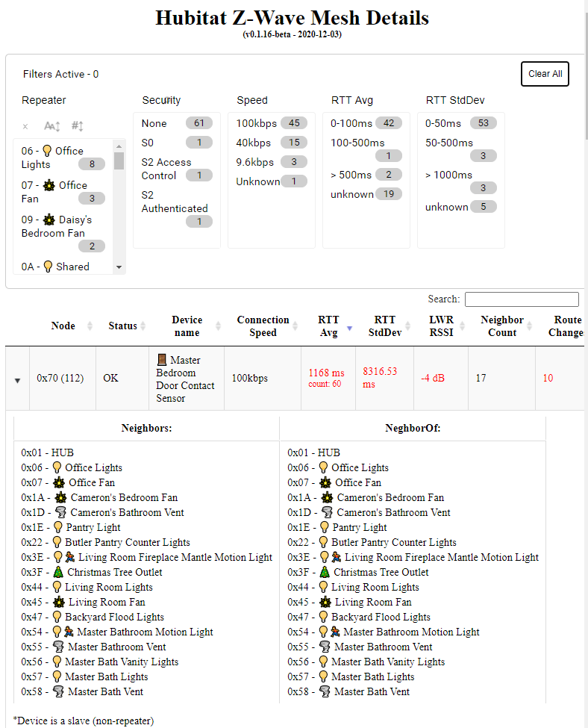The height and width of the screenshot is (728, 588).
Task: Click the 1168 ms RTT Avg value
Action: pyautogui.click(x=326, y=373)
